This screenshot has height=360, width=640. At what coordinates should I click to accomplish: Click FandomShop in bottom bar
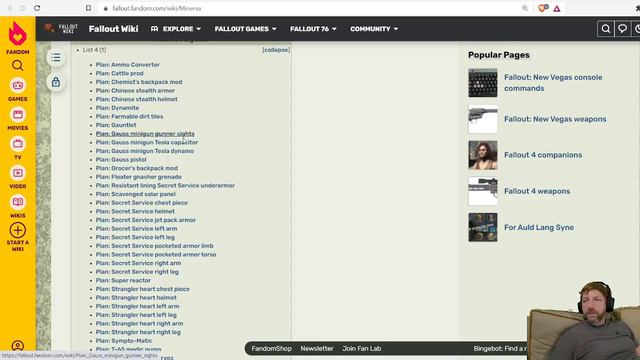point(271,349)
